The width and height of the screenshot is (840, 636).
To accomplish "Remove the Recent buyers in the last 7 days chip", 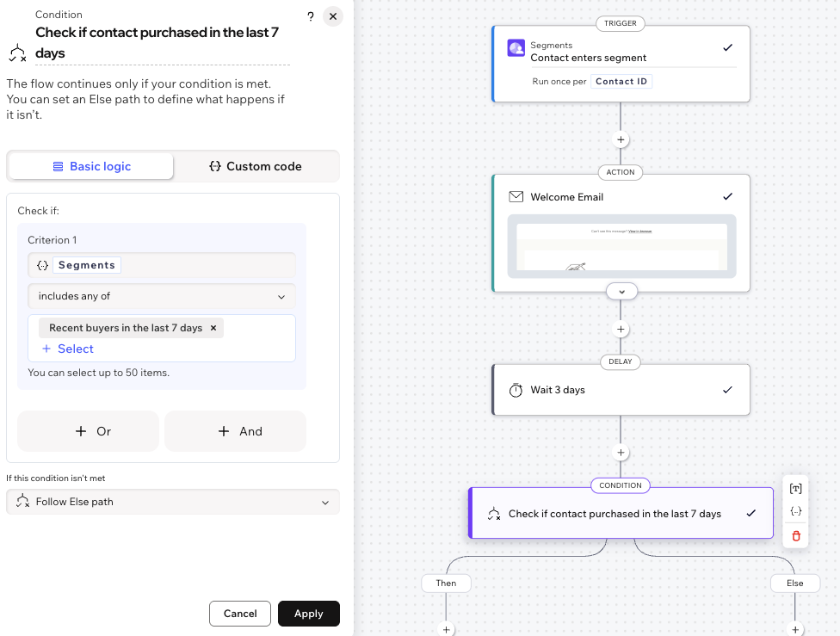I will point(213,328).
